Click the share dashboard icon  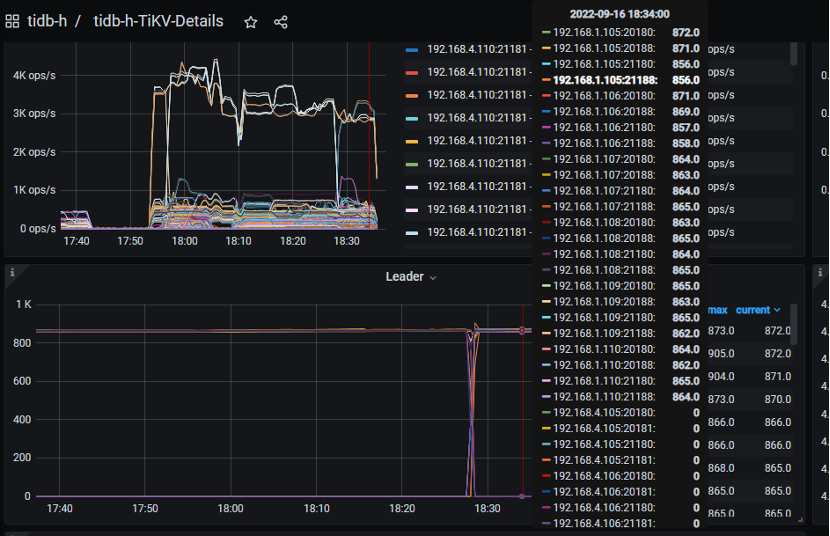coord(280,21)
